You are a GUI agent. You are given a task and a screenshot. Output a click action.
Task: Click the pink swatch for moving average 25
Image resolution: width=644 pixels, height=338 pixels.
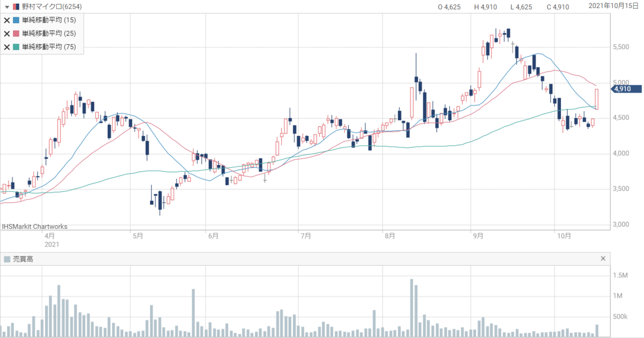click(16, 33)
